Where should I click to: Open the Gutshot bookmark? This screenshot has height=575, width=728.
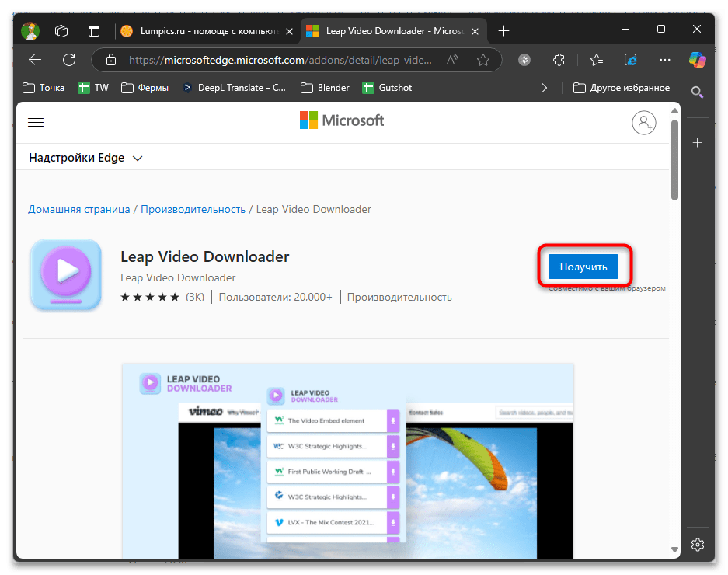click(x=387, y=88)
